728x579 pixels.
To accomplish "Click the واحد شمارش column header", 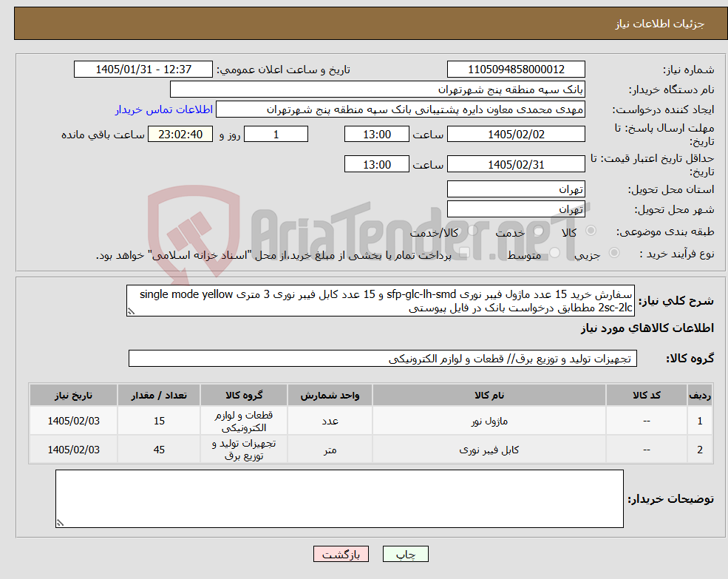I will tap(330, 395).
